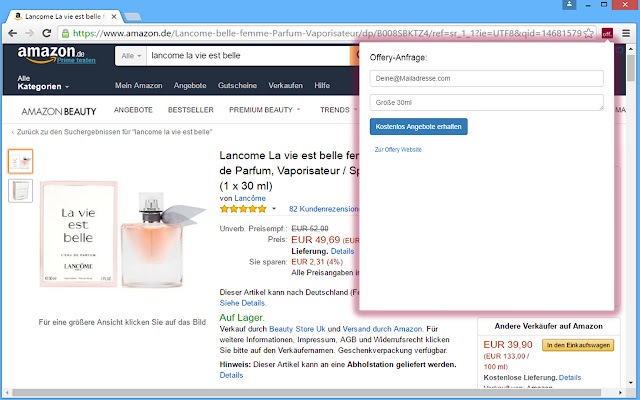Click the Offery extension icon

tap(607, 34)
